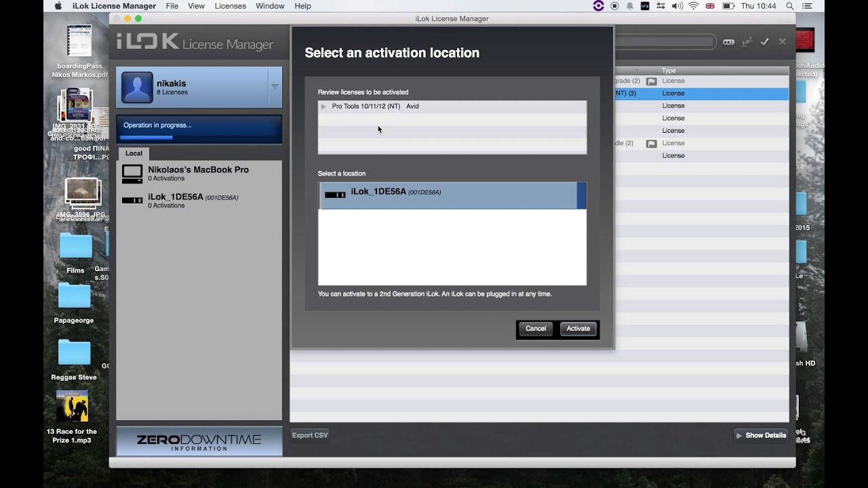Click the Spotlight search icon
Viewport: 868px width, 488px height.
click(790, 6)
